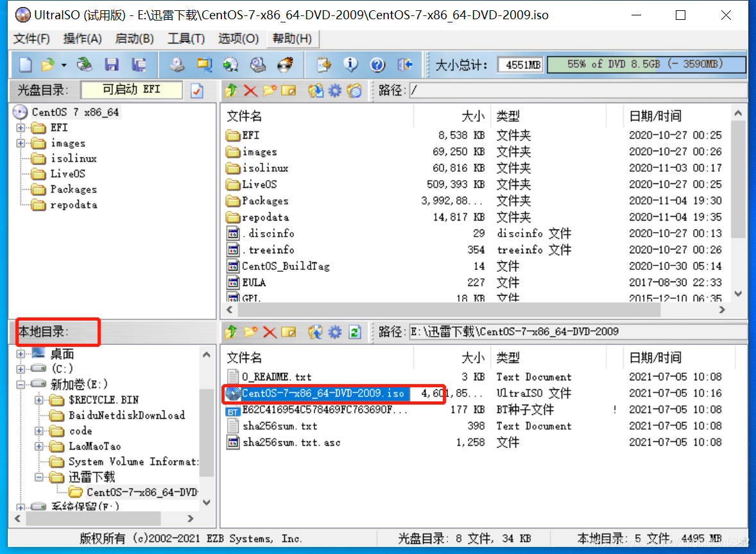Click the Exit door icon
Viewport: 756px width, 554px height.
404,65
